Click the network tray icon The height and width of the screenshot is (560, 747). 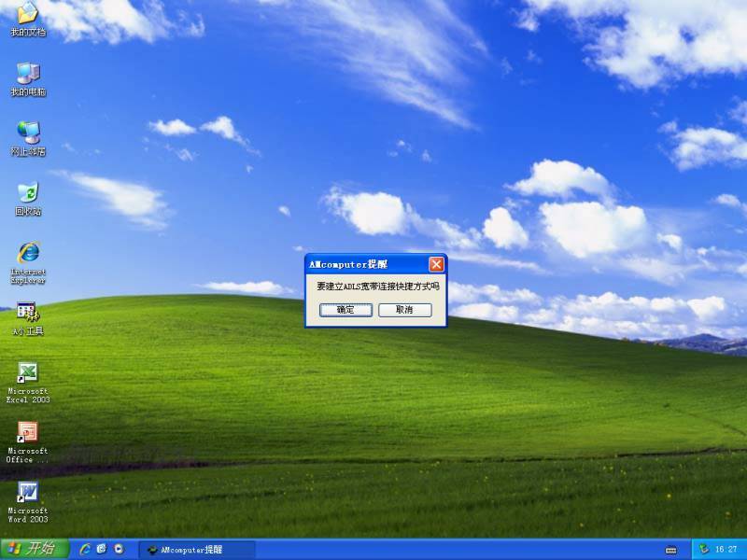[704, 549]
